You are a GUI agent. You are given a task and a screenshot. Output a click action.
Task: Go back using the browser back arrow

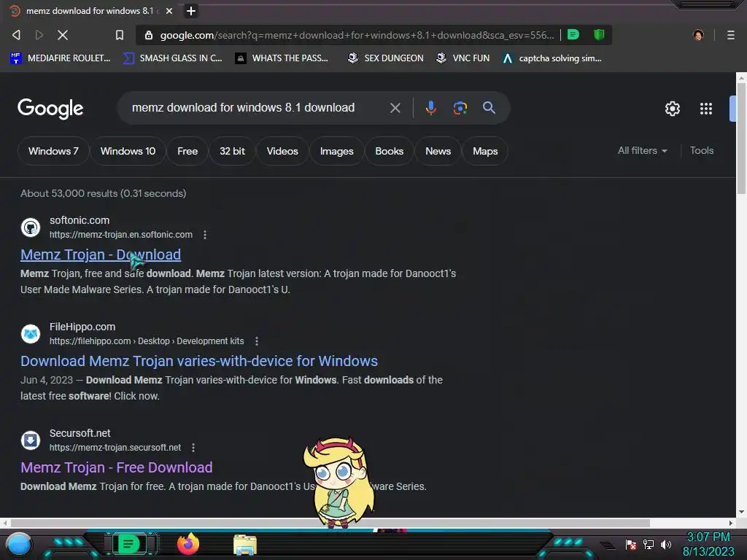tap(16, 35)
